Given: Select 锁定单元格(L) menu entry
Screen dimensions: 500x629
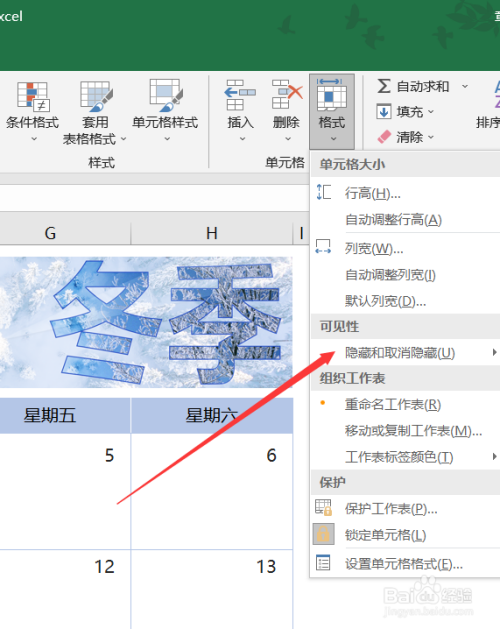Looking at the screenshot, I should pos(405,535).
